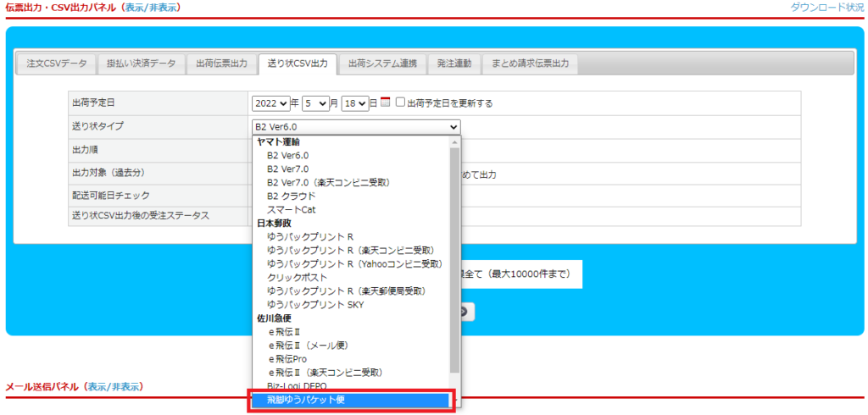The image size is (868, 415).
Task: Select ゆうパックプリント R（楽天コンビニ受取）
Action: 353,250
